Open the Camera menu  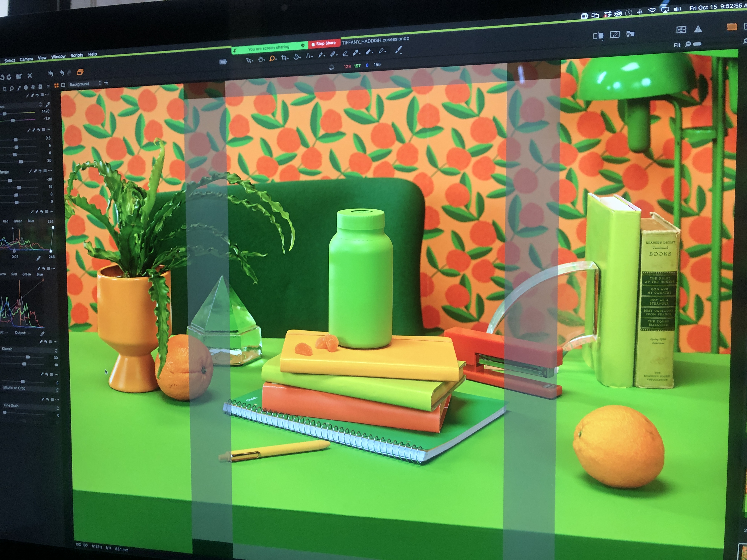tap(26, 59)
